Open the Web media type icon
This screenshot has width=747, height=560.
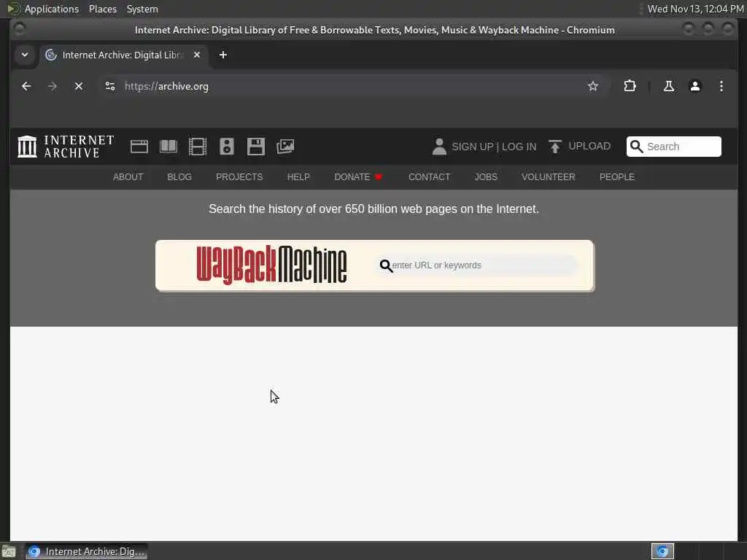pyautogui.click(x=139, y=146)
